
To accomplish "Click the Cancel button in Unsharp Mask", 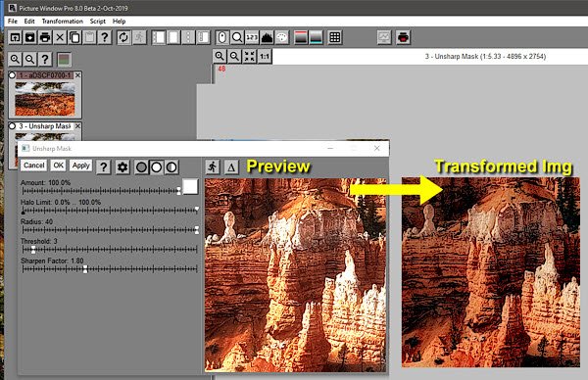I will (33, 166).
